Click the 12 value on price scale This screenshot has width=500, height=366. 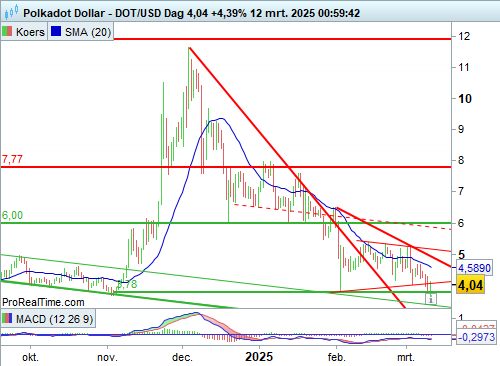click(x=464, y=36)
